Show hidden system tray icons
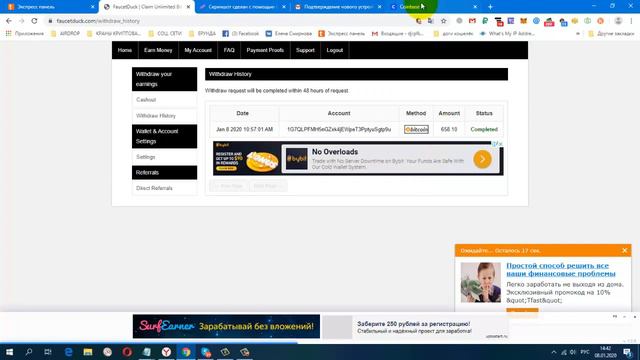Image resolution: width=640 pixels, height=360 pixels. tap(554, 352)
